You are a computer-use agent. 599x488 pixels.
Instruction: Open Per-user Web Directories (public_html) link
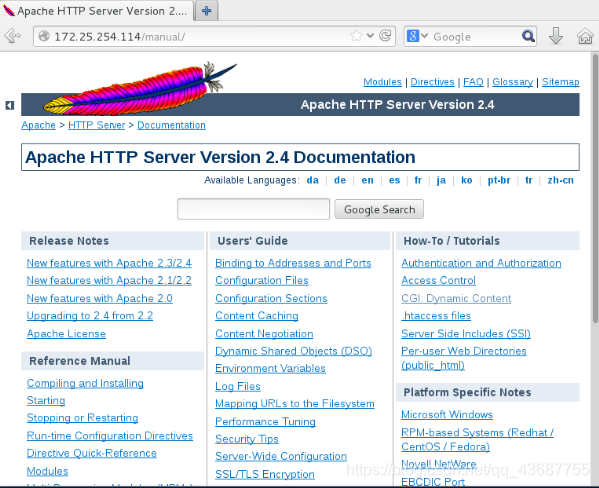[463, 358]
